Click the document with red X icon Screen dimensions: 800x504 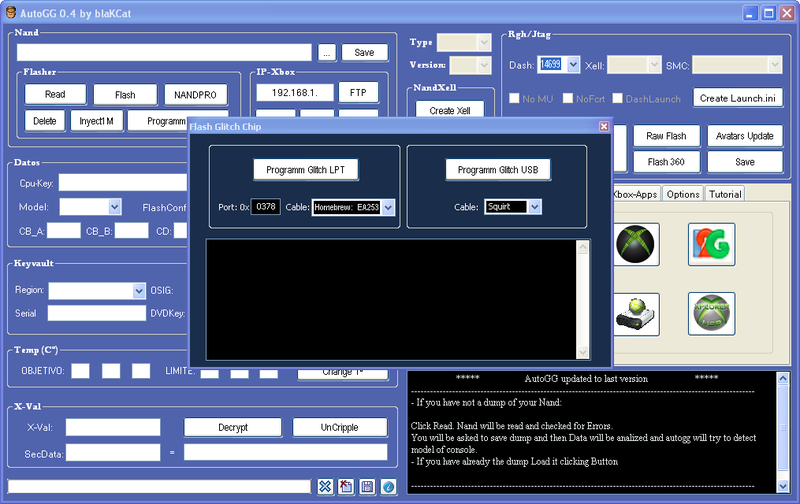[x=346, y=487]
